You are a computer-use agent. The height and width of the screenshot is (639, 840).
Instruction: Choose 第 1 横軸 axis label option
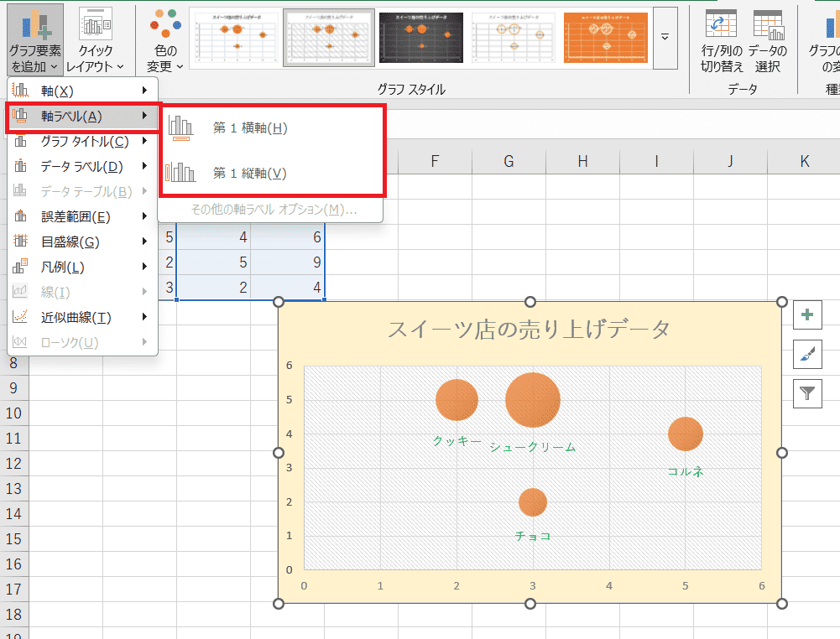(250, 128)
